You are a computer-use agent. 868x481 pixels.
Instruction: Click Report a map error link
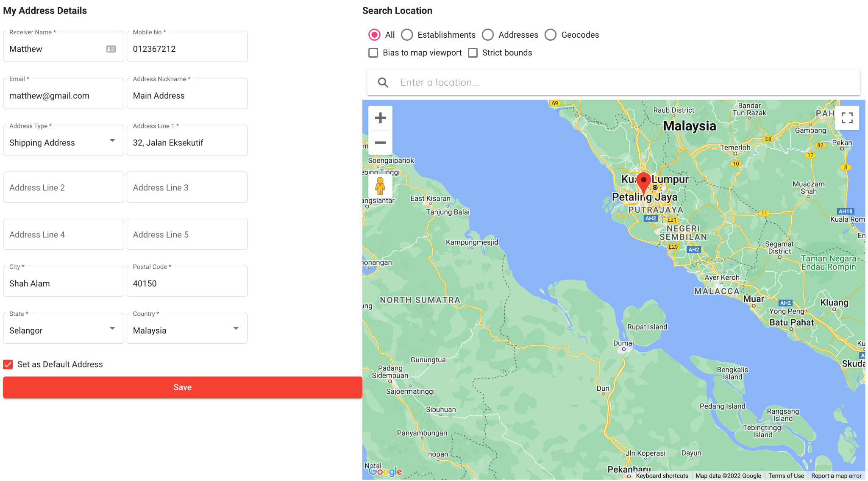[x=836, y=475]
